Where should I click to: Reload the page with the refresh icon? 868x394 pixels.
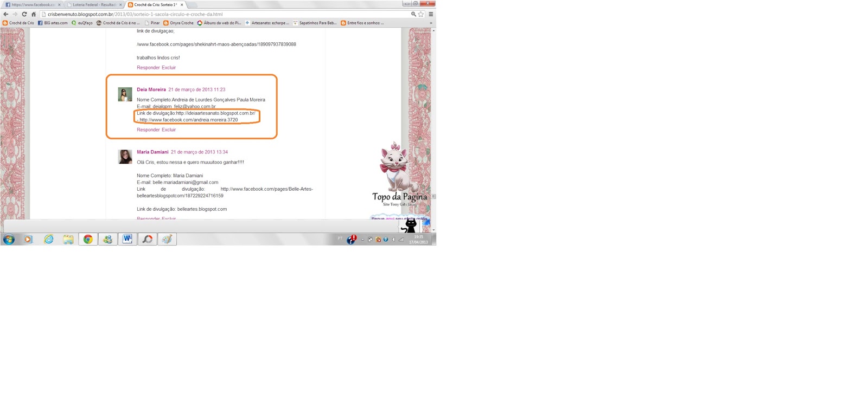tap(24, 14)
